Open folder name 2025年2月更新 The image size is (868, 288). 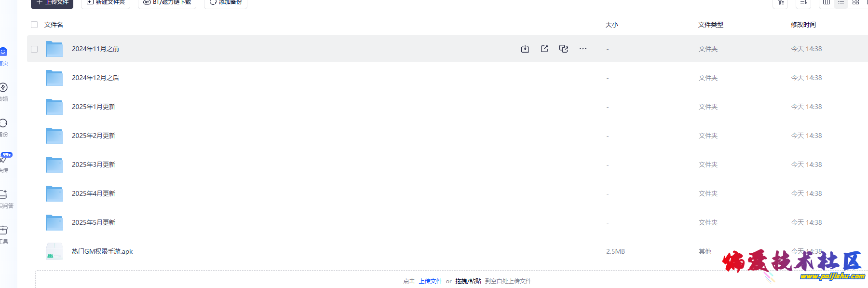(x=94, y=136)
